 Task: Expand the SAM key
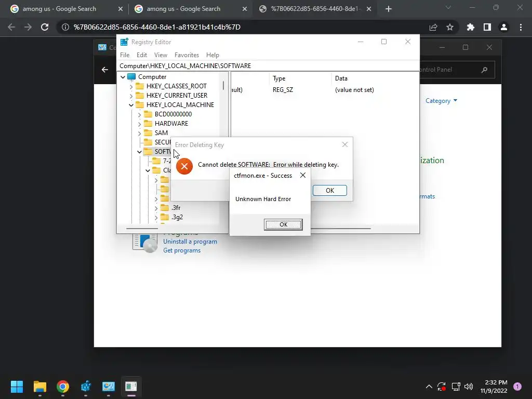click(139, 134)
